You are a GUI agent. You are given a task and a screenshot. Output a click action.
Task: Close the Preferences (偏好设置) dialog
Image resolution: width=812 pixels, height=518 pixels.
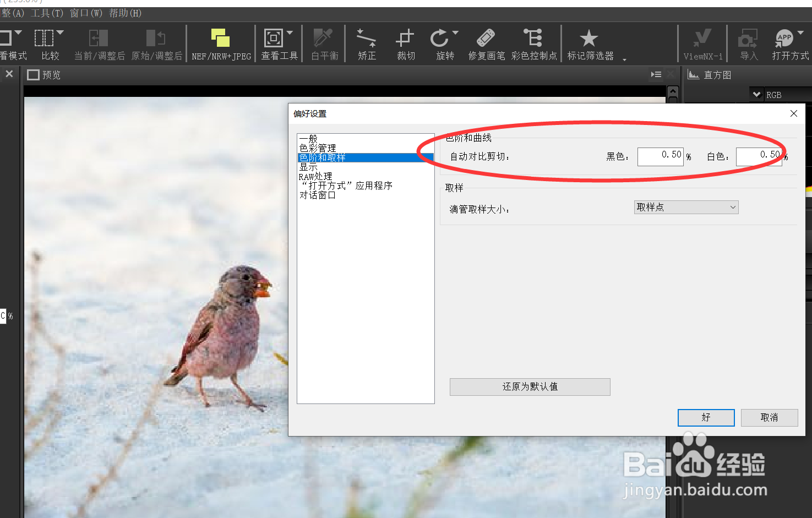793,113
